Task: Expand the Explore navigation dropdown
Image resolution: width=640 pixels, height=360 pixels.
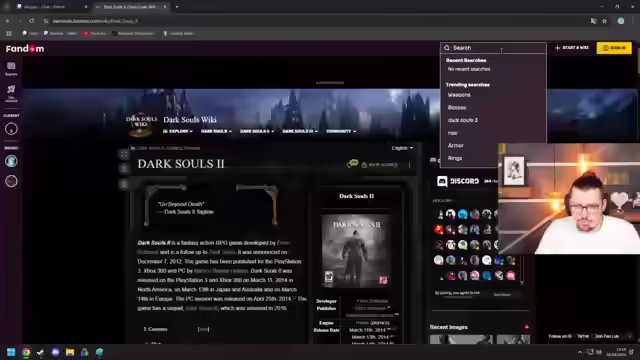Action: pos(178,131)
